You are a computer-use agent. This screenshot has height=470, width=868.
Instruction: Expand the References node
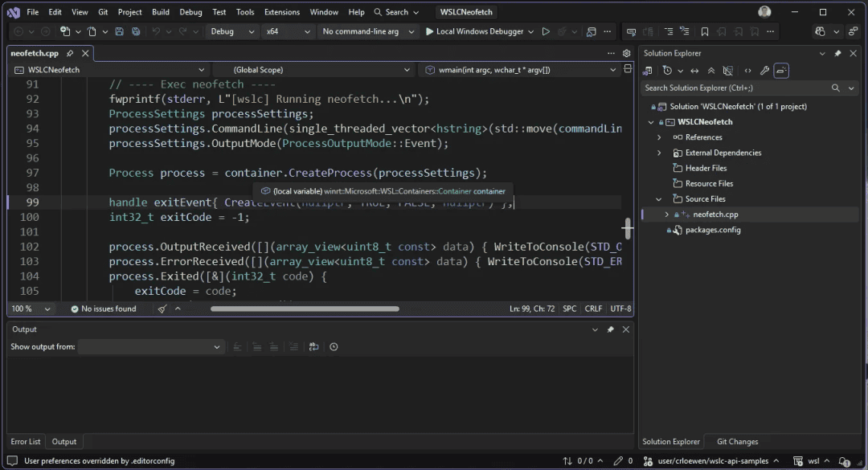659,137
